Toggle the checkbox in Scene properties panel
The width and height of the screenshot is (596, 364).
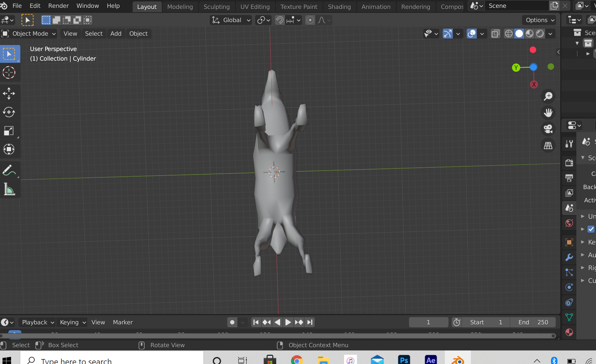pyautogui.click(x=591, y=229)
